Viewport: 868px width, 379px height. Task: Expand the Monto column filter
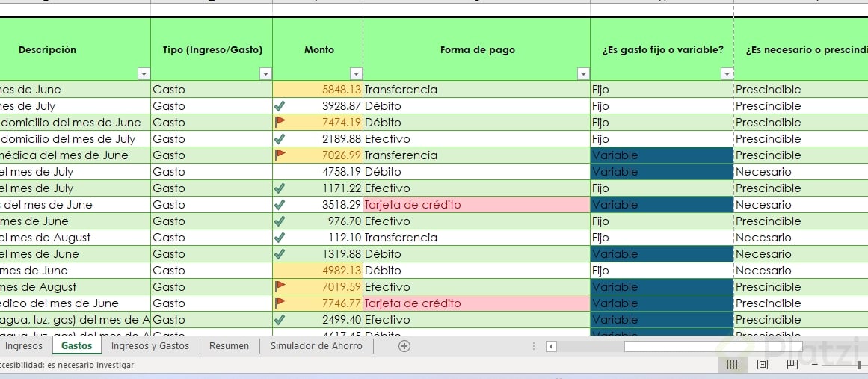[356, 73]
